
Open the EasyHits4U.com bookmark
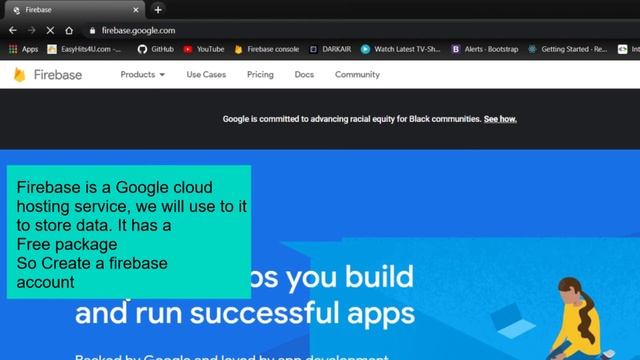point(84,49)
